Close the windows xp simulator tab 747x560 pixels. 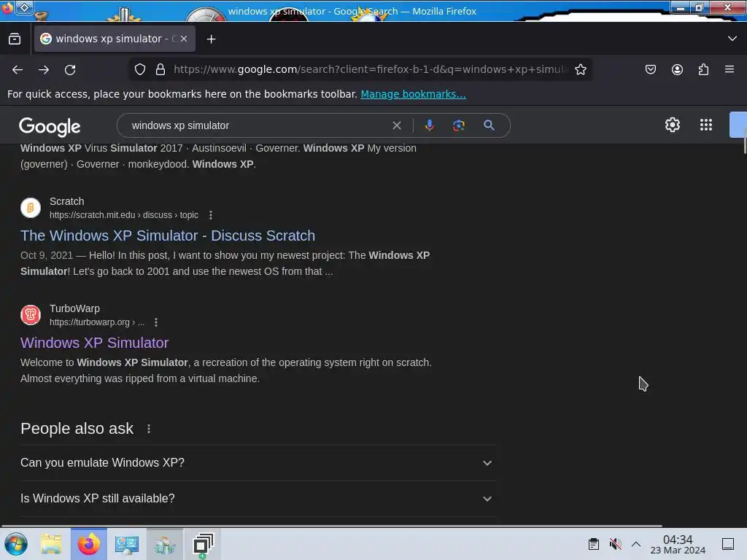(184, 39)
